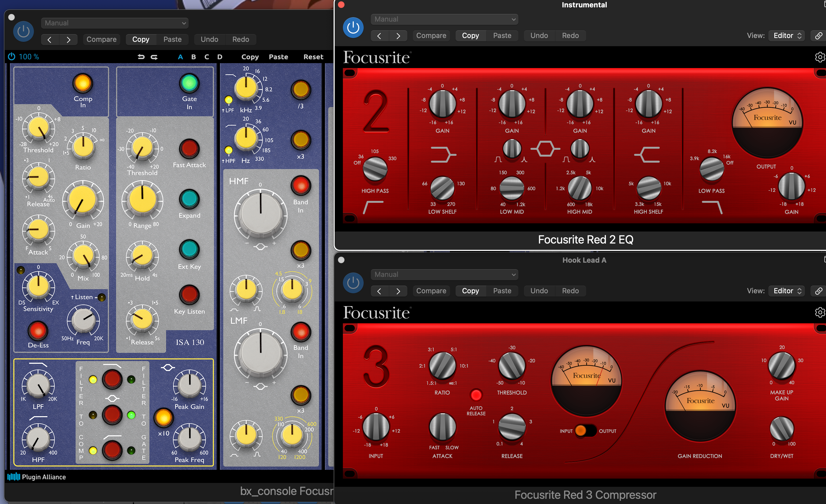This screenshot has width=826, height=504.
Task: Click Compare in bx_console window
Action: click(101, 40)
